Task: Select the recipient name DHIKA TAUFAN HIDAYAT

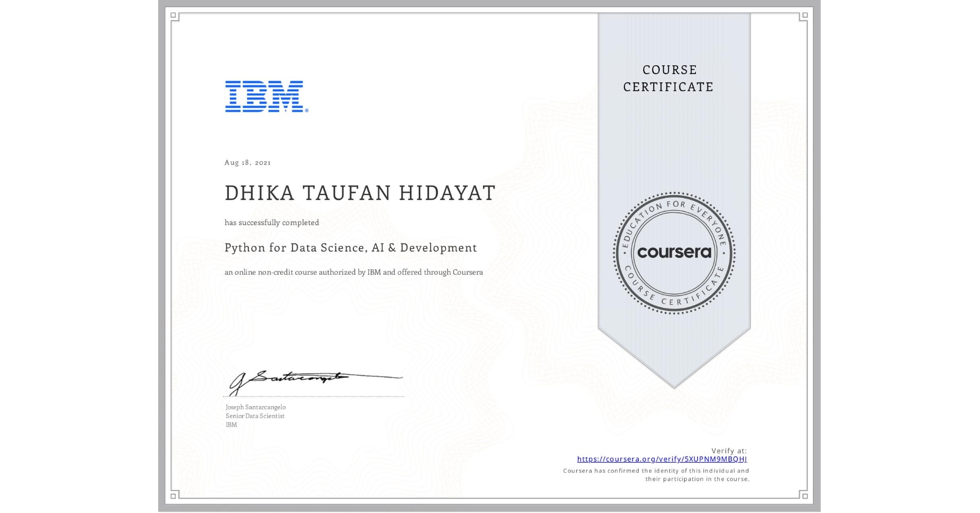Action: 359,193
